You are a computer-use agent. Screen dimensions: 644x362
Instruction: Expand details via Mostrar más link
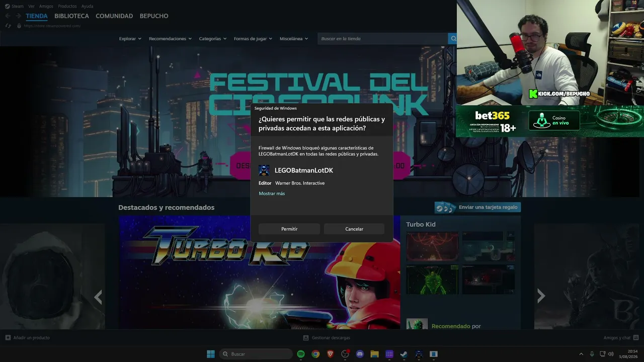[272, 194]
